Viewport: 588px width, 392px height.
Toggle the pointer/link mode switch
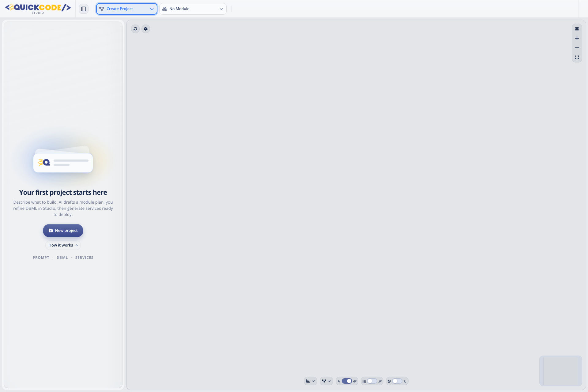pyautogui.click(x=347, y=381)
